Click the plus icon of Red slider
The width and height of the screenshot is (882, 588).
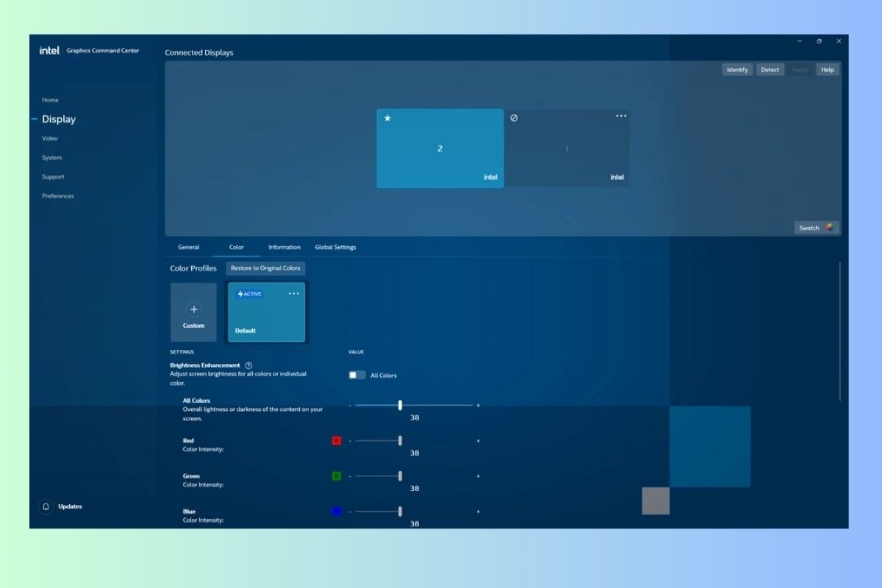pos(478,441)
